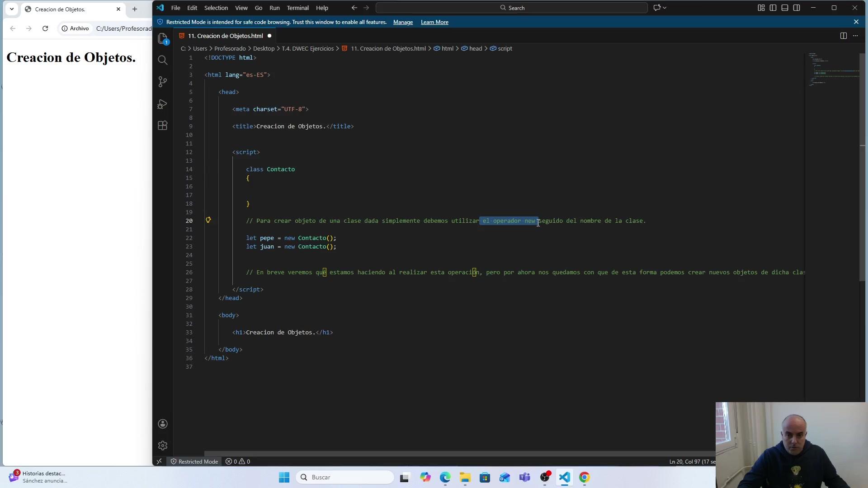The image size is (868, 488).
Task: Click the Archivo site info chip in Chrome
Action: 75,28
